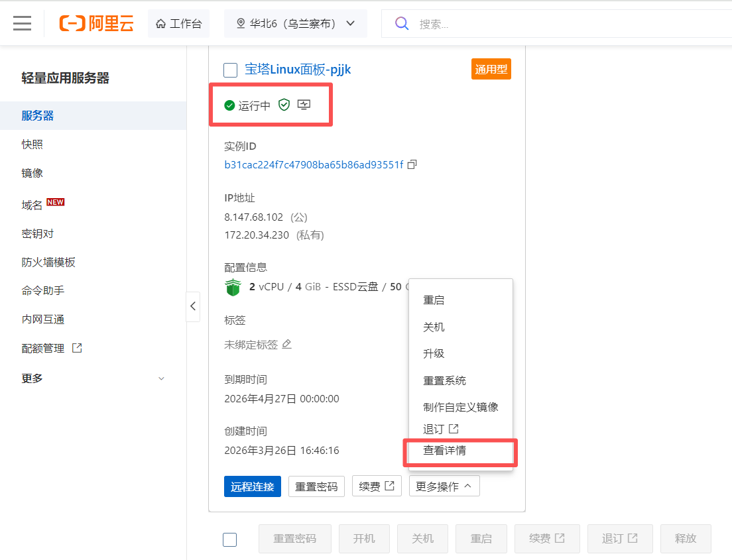Viewport: 732px width, 560px height.
Task: Click the bottom bar 重启 button
Action: click(481, 539)
